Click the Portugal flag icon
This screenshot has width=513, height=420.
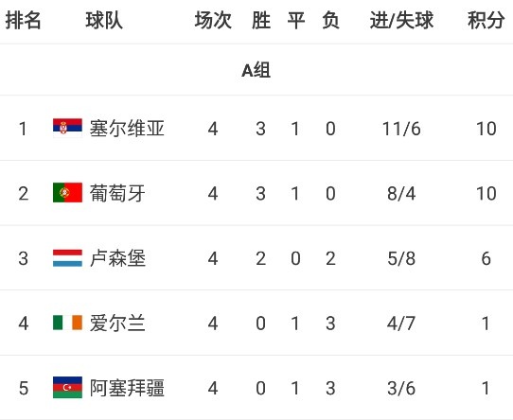67,193
